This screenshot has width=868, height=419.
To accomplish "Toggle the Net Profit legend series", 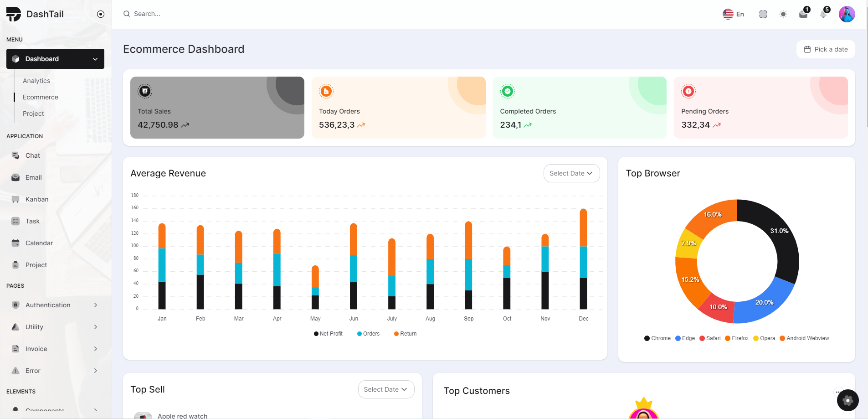I will point(328,334).
